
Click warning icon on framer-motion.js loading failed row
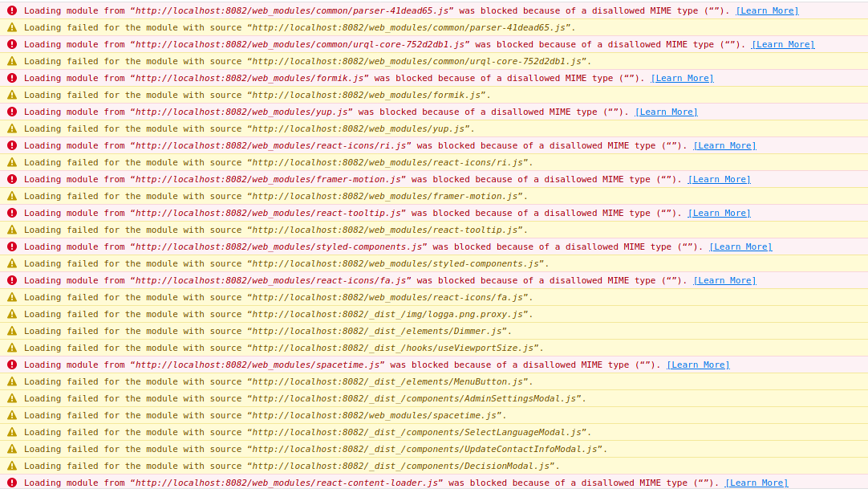click(x=12, y=196)
